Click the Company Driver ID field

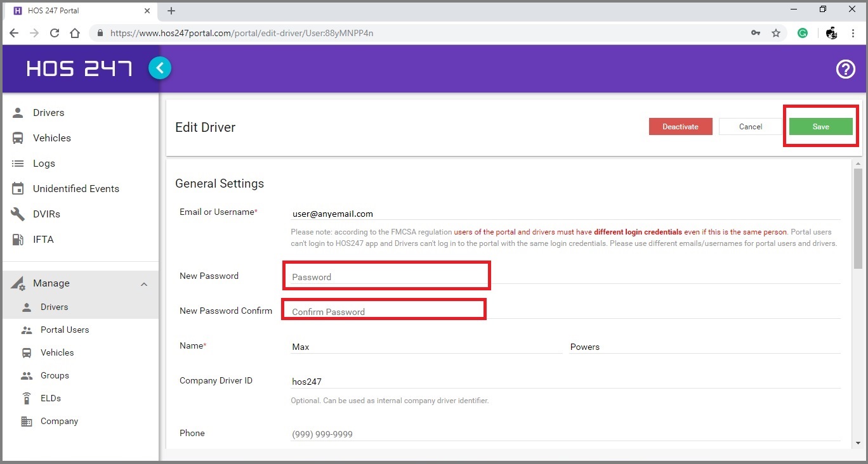tap(566, 382)
